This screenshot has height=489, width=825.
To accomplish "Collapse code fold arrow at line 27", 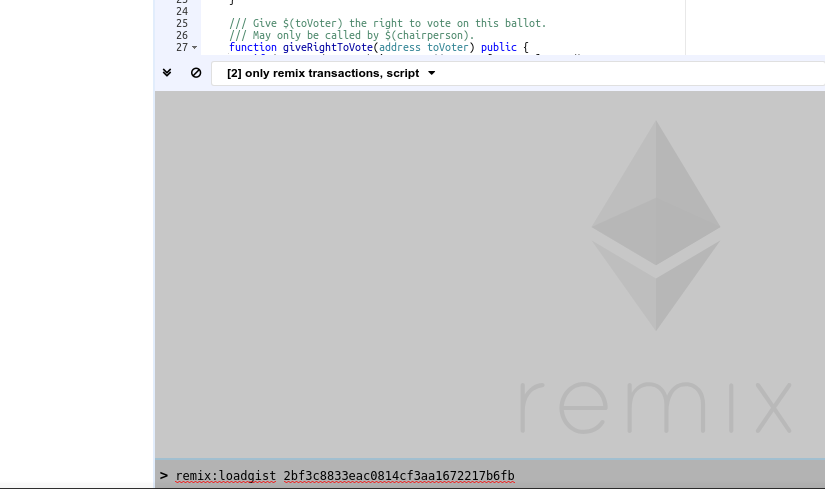I will [195, 47].
